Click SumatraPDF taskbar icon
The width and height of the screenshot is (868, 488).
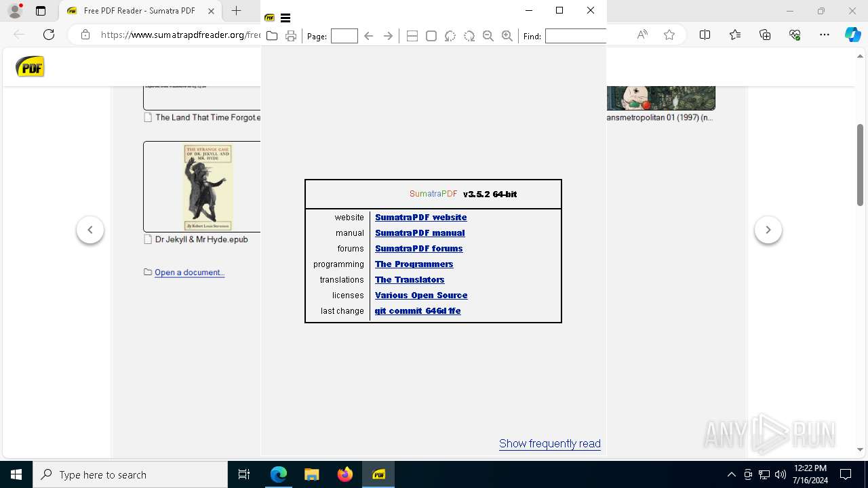(x=378, y=475)
